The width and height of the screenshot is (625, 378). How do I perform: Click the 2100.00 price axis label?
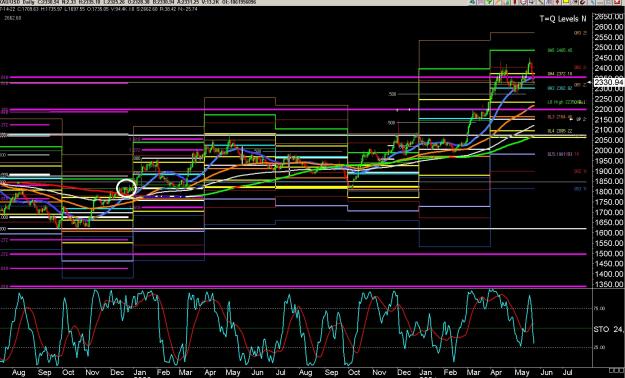(x=608, y=130)
